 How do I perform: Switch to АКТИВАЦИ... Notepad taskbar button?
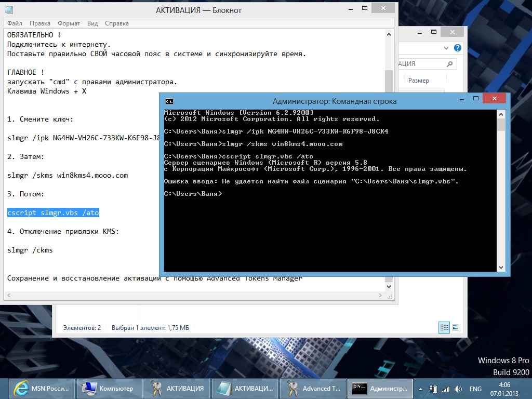pos(245,389)
